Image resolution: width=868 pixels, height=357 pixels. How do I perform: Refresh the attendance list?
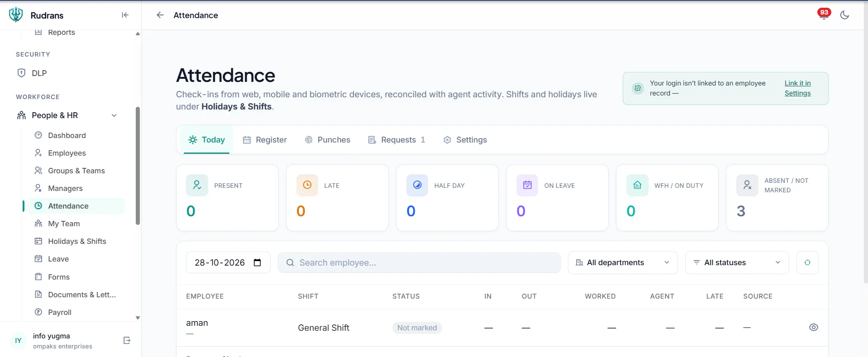point(807,262)
